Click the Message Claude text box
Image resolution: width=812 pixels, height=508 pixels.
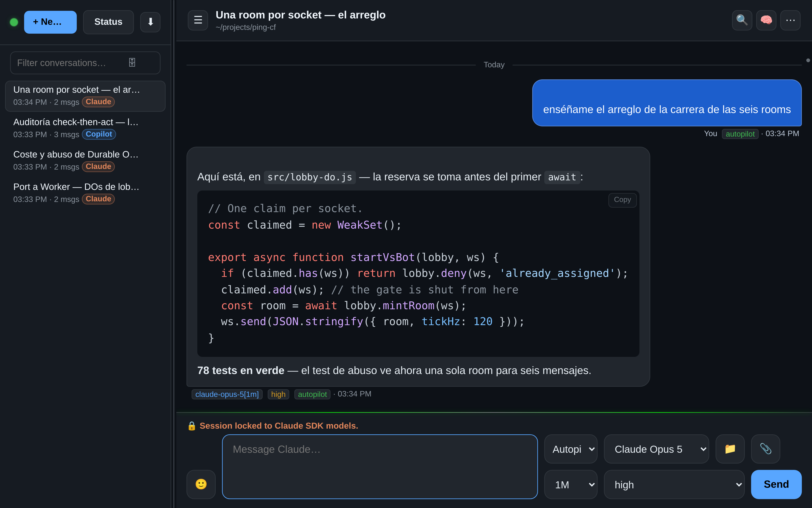pyautogui.click(x=380, y=467)
